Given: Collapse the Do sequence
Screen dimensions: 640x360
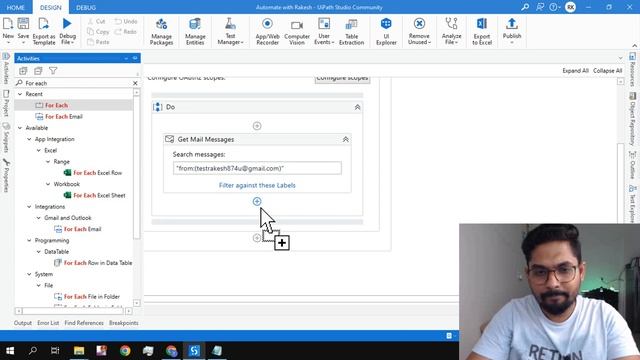Looking at the screenshot, I should [x=357, y=107].
